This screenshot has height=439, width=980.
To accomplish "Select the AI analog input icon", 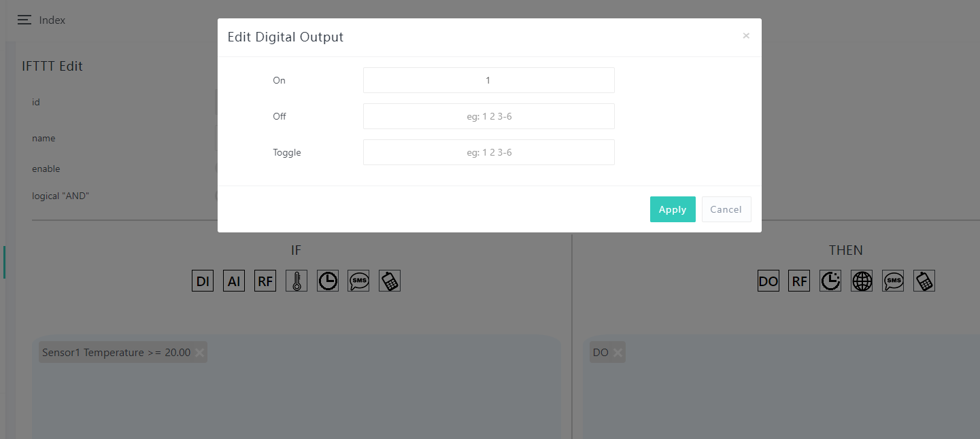I will (234, 281).
